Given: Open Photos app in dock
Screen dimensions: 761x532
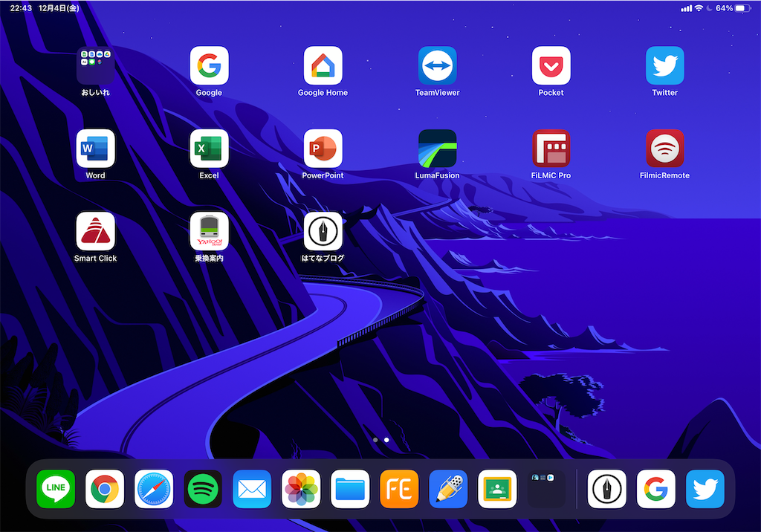Looking at the screenshot, I should pyautogui.click(x=301, y=489).
